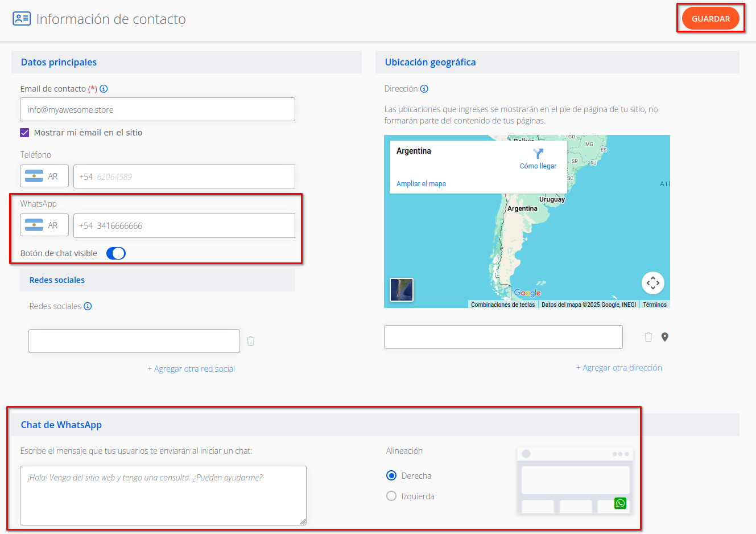Click the info icon next to Dirección
Viewport: 756px width, 534px height.
point(424,89)
